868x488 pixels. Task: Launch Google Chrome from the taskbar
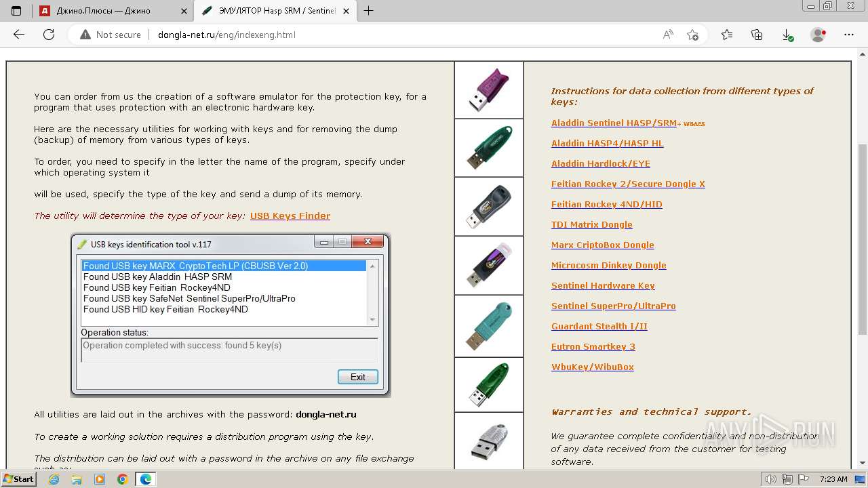click(x=123, y=479)
